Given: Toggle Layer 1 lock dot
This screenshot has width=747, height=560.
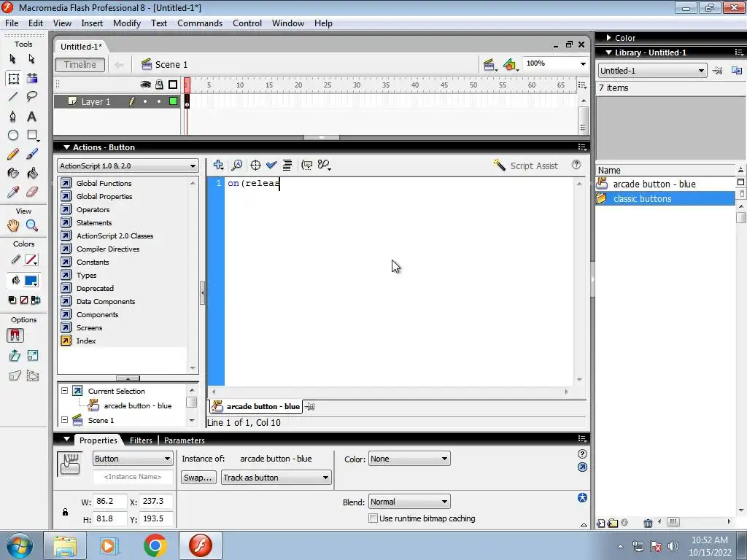Looking at the screenshot, I should (x=159, y=101).
